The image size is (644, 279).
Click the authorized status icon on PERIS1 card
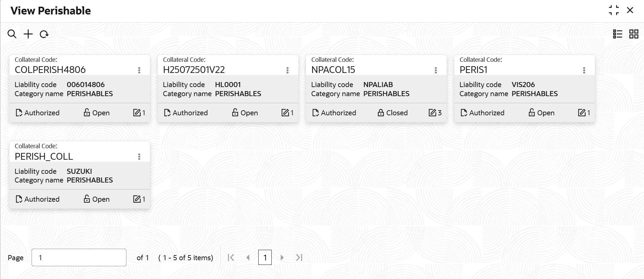[x=463, y=113]
